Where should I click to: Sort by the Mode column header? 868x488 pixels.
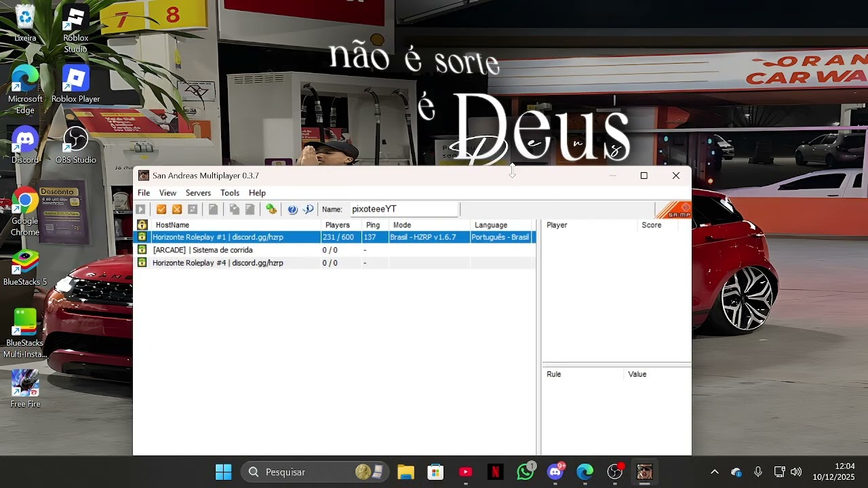[429, 225]
